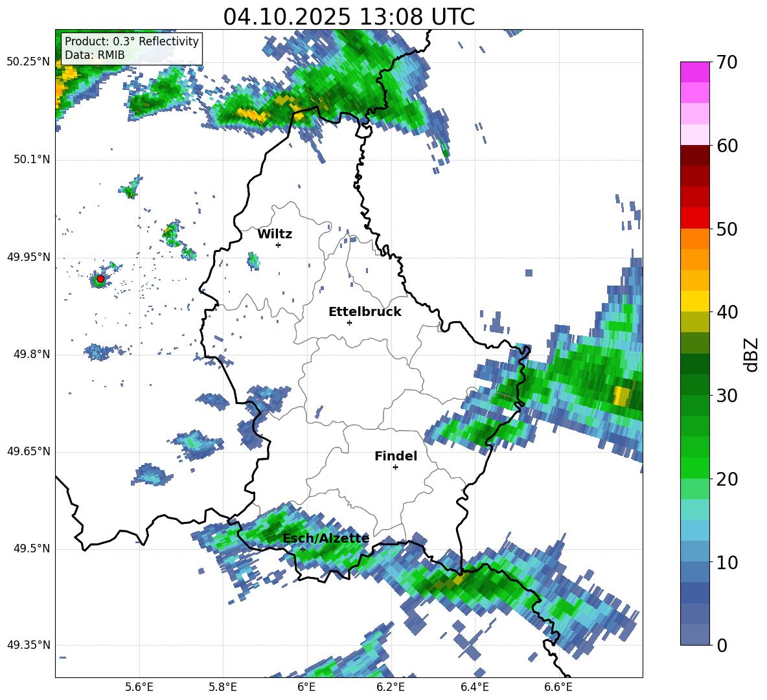Click the yellow radar cell near the east edge
The width and height of the screenshot is (767, 700).
pos(621,396)
